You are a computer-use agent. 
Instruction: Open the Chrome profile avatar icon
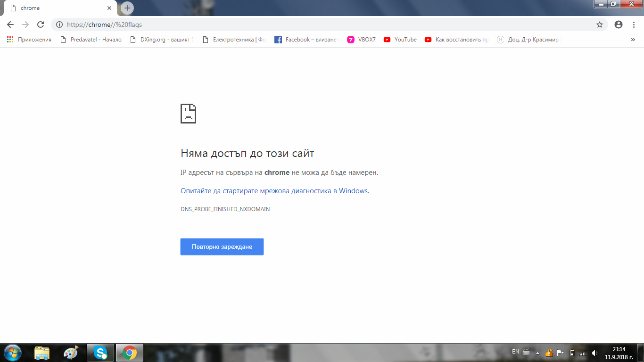tap(619, 25)
